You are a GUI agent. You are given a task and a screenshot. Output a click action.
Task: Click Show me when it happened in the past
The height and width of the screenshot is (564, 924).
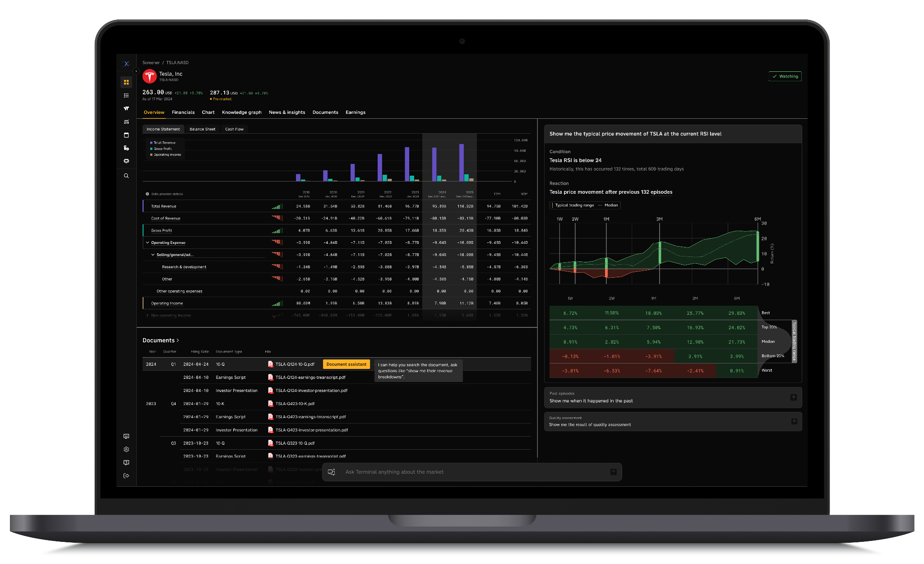pos(591,401)
